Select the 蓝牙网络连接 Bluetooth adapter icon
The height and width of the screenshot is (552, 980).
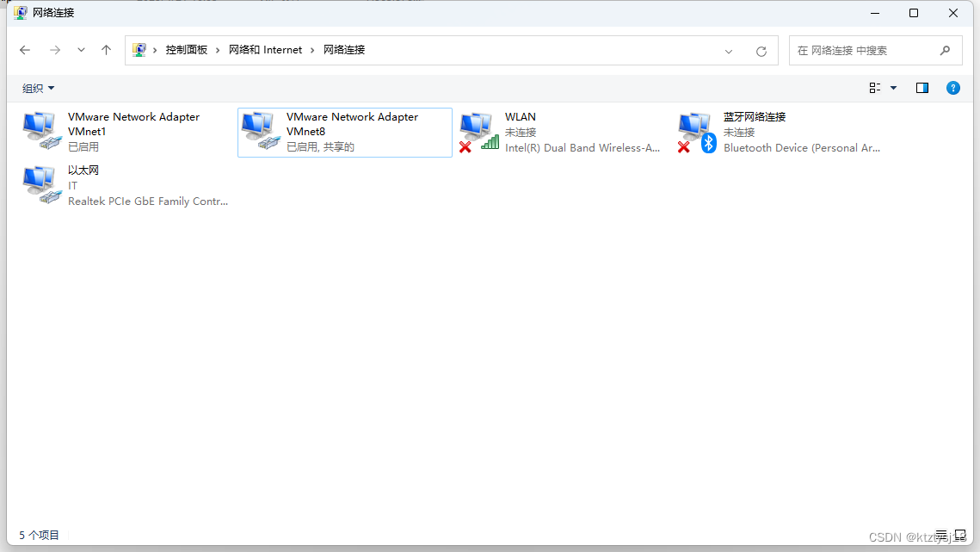pyautogui.click(x=698, y=132)
